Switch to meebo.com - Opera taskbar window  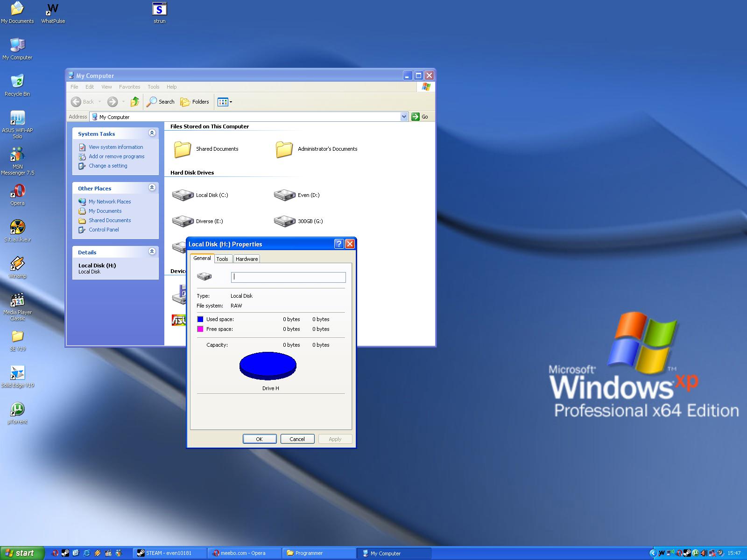pyautogui.click(x=245, y=553)
